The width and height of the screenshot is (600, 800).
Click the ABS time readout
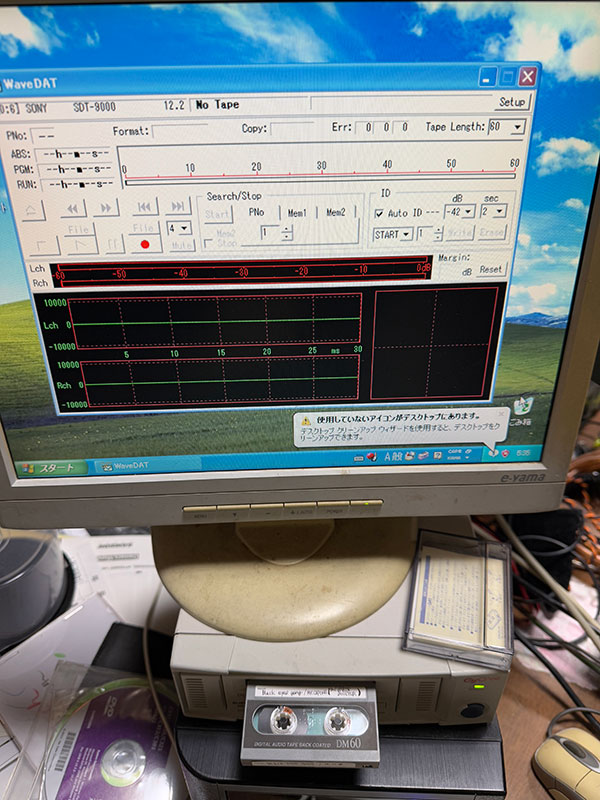pyautogui.click(x=74, y=153)
